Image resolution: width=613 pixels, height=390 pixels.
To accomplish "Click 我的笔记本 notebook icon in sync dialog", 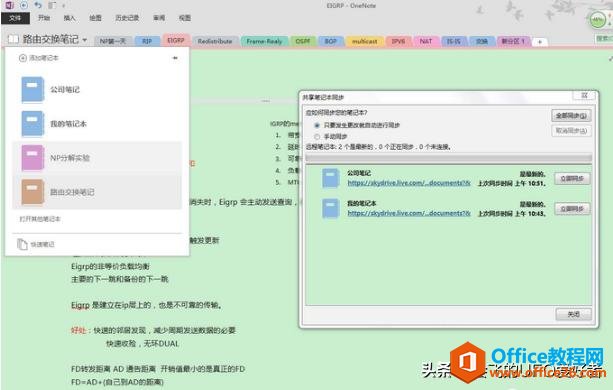I will [331, 208].
